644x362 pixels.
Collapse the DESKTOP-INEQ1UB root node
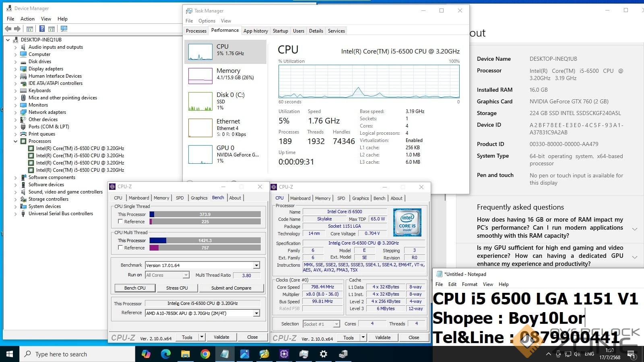8,40
